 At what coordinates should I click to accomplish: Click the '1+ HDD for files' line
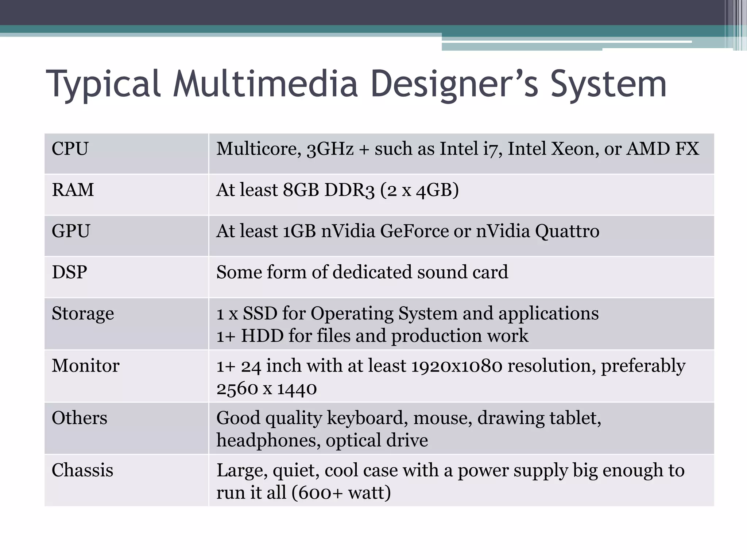[x=372, y=336]
